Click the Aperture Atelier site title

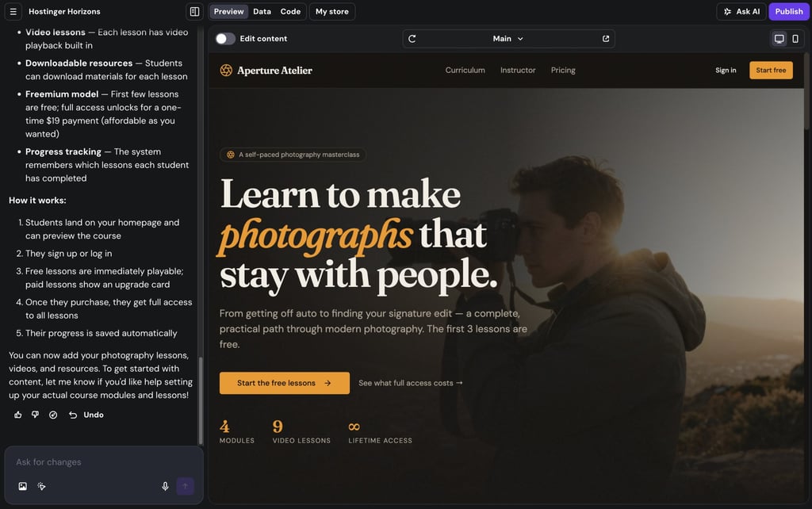click(x=274, y=71)
